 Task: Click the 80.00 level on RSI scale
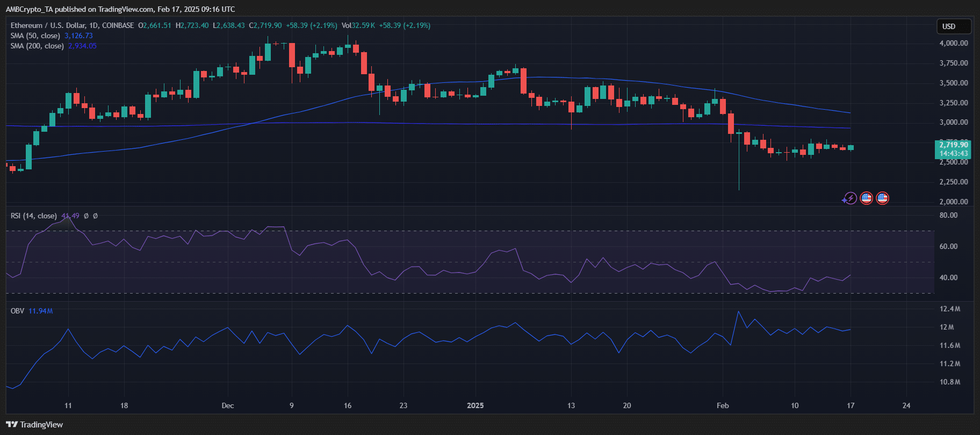948,215
